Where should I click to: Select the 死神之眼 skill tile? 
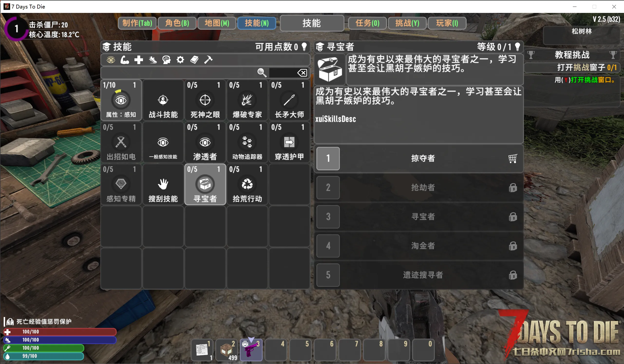tap(205, 100)
